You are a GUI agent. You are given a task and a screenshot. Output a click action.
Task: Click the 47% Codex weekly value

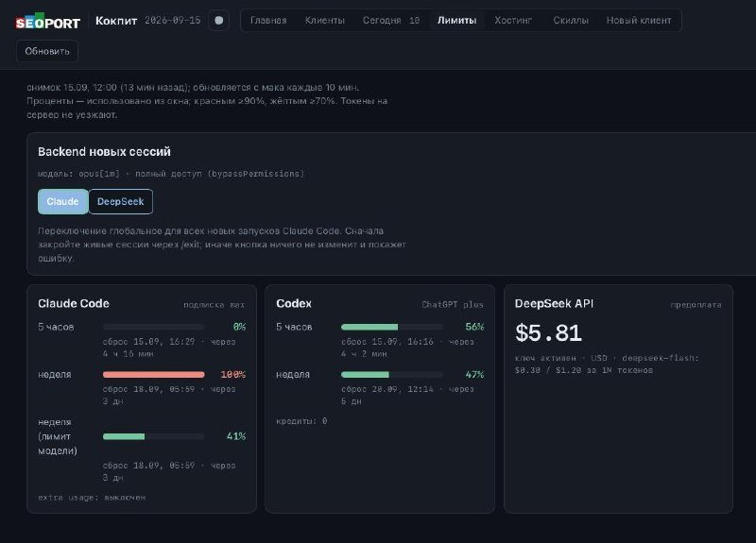pyautogui.click(x=474, y=374)
